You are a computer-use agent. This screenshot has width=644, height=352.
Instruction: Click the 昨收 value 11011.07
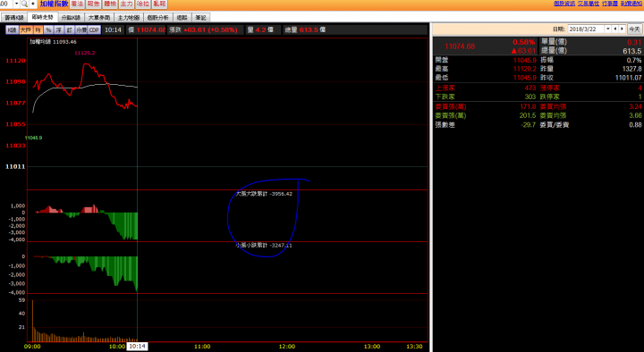[x=629, y=78]
